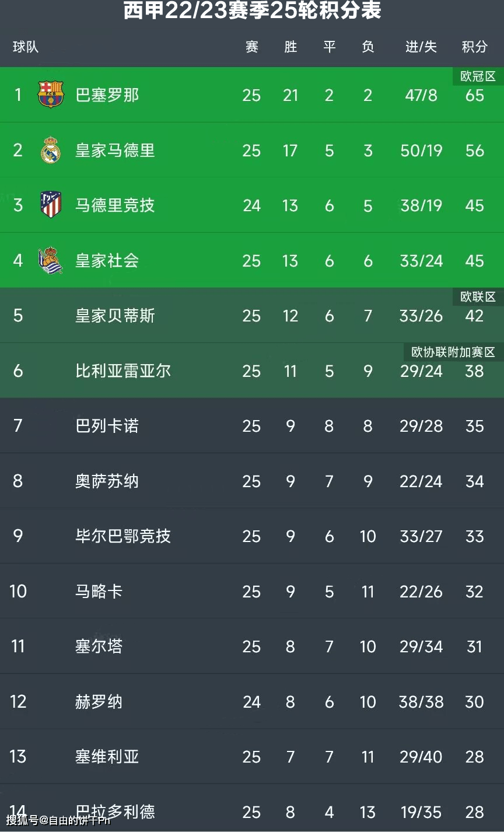Click the Atlético Madrid crest icon
The height and width of the screenshot is (832, 504).
click(x=51, y=205)
